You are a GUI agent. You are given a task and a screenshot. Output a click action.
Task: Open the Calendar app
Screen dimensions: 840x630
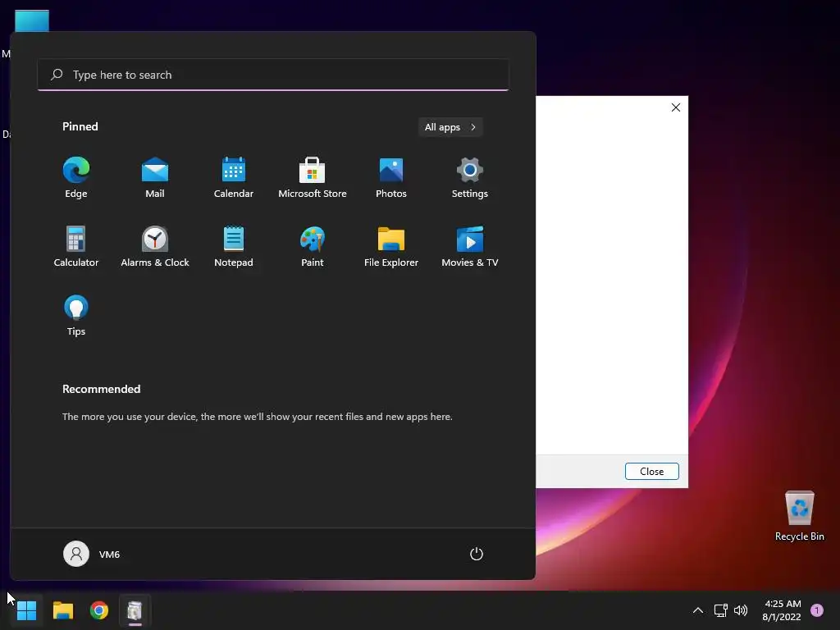click(x=234, y=178)
